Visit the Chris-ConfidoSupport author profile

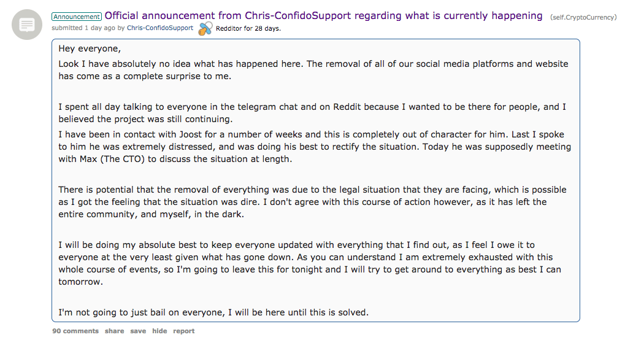[159, 28]
